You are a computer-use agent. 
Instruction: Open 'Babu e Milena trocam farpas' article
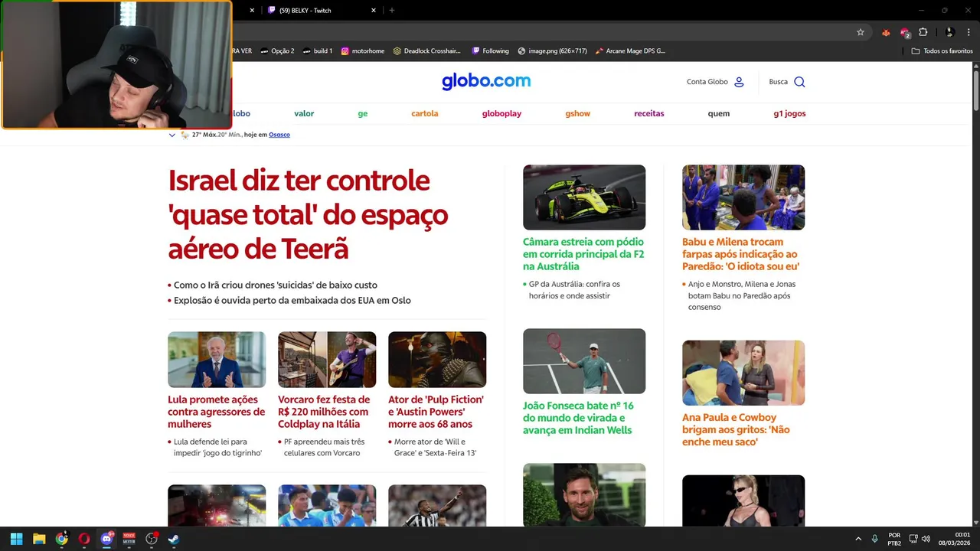click(x=740, y=254)
